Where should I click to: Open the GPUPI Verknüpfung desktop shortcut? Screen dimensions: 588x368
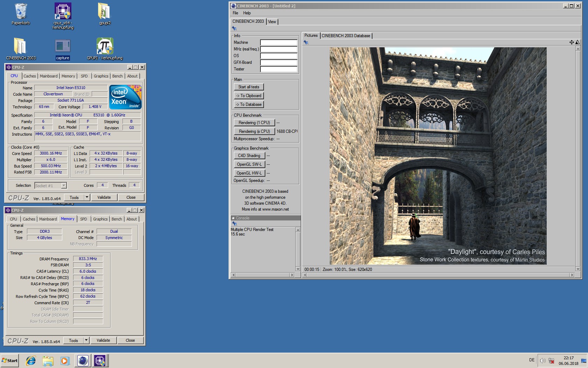(105, 49)
